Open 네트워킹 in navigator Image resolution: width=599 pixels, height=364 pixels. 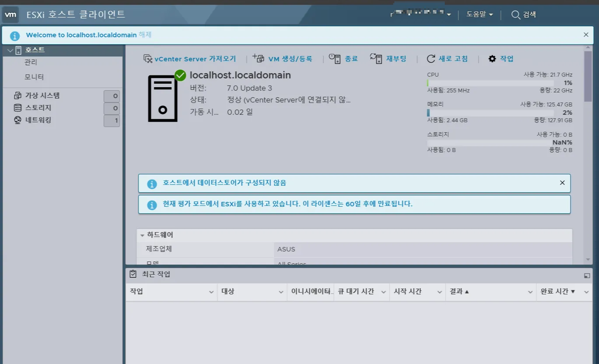[38, 120]
